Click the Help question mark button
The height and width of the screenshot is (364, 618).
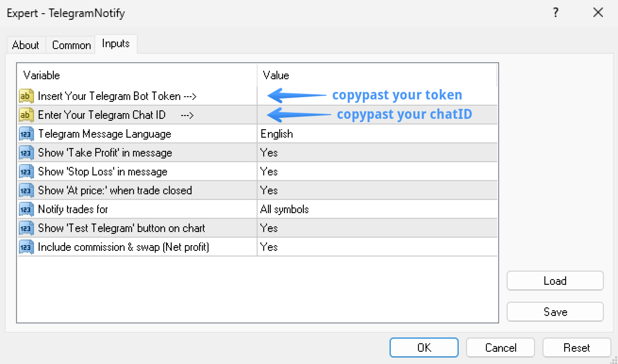556,13
